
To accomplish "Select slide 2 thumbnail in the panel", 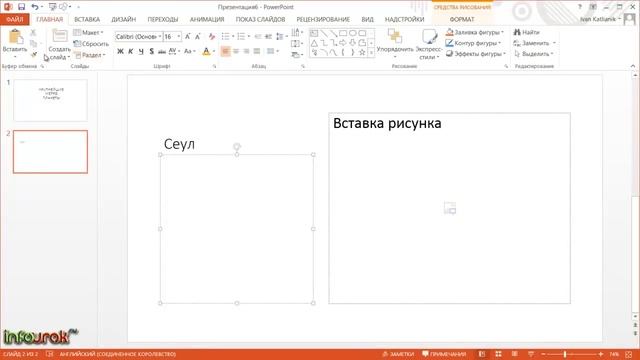I will pos(51,152).
